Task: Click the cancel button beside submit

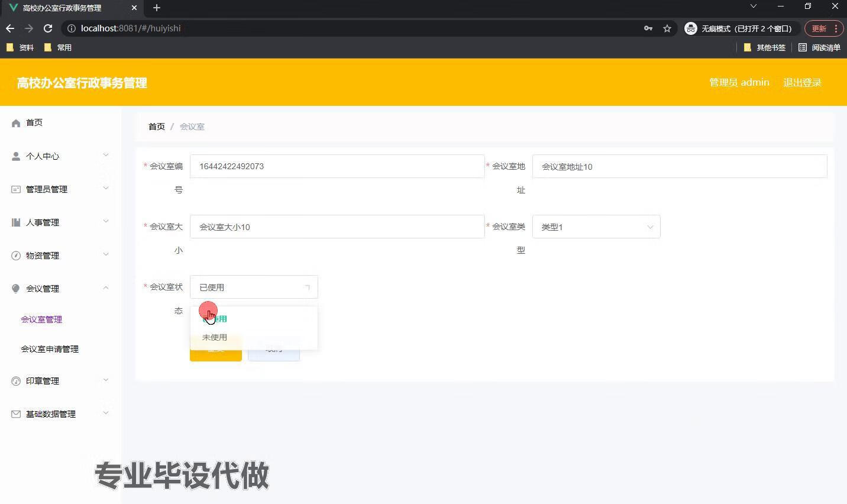Action: (x=274, y=349)
